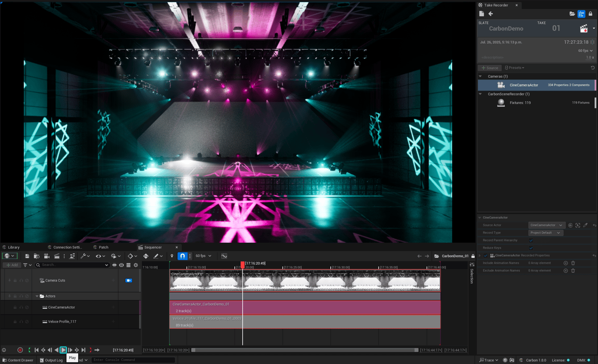Viewport: 598px width, 364px height.
Task: Adjust the 1.0 x playback speed control
Action: (x=589, y=57)
